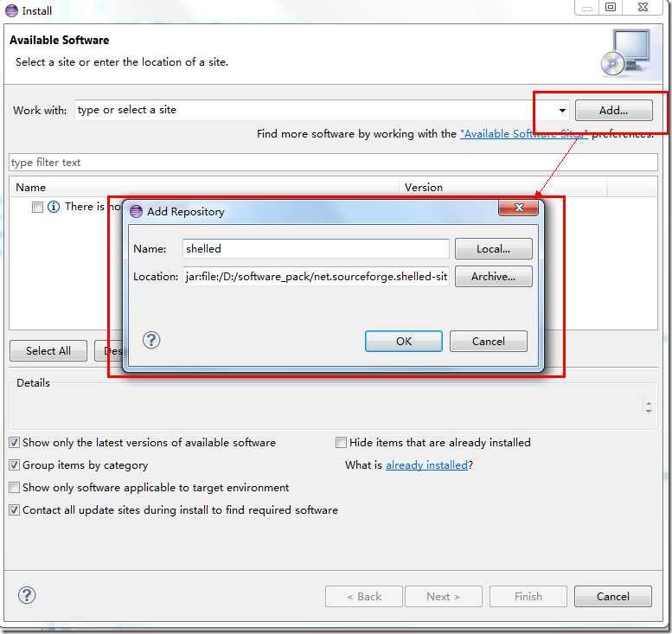Toggle 'Group items by category' checkbox
Viewport: 672px width, 634px height.
(14, 464)
